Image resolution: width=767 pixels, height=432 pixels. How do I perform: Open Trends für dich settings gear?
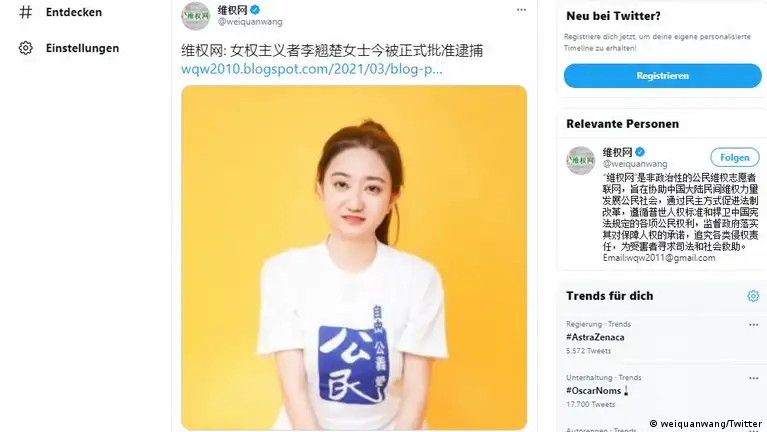tap(753, 296)
